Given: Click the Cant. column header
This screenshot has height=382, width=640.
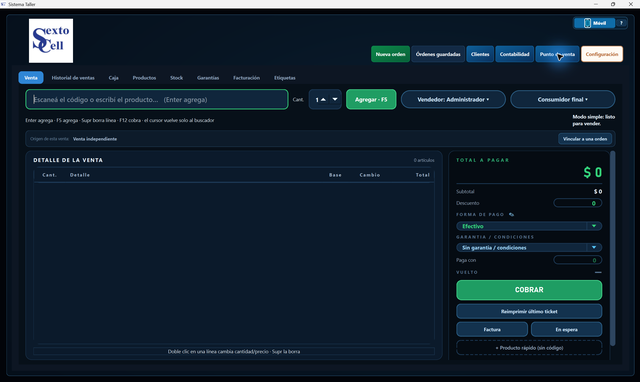Looking at the screenshot, I should (49, 175).
